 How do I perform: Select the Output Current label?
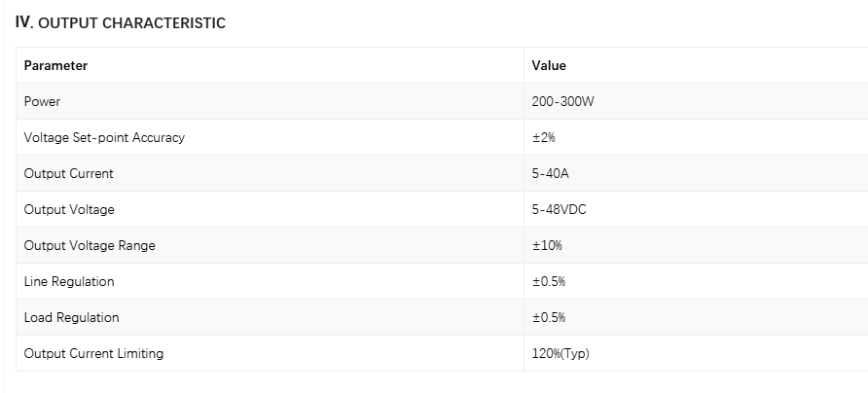coord(69,173)
